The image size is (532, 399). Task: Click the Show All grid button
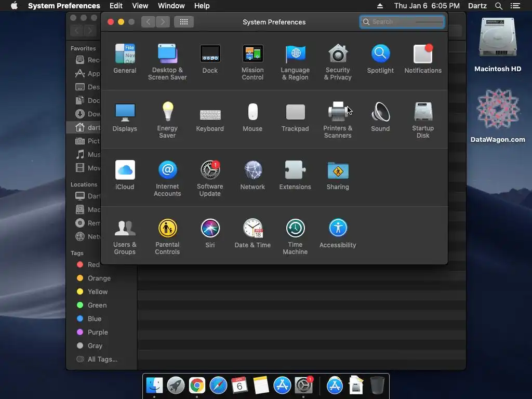pyautogui.click(x=184, y=22)
